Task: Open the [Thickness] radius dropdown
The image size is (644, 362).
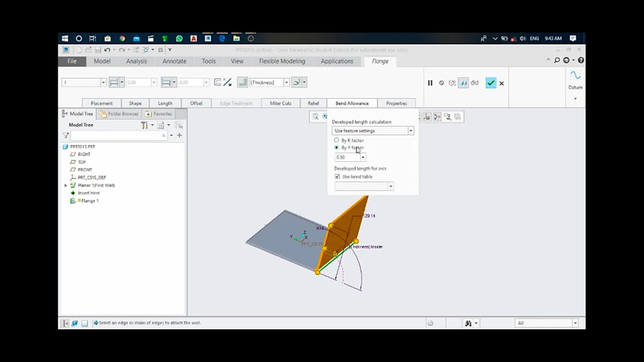Action: click(x=286, y=82)
